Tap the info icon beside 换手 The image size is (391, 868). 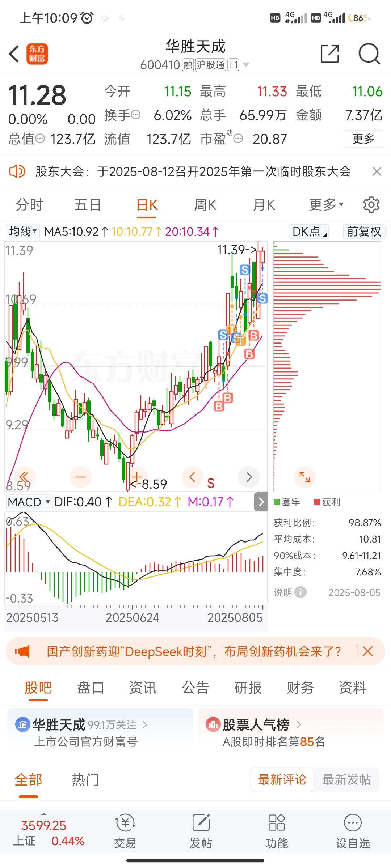(135, 115)
